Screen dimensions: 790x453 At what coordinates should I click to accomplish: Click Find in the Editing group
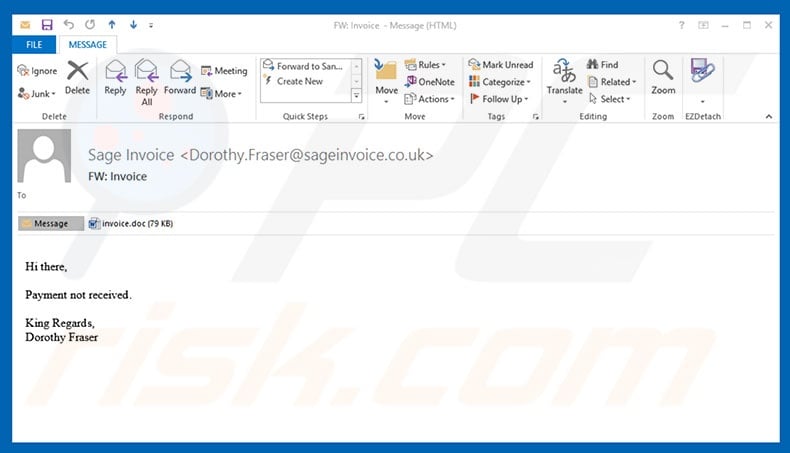(x=603, y=64)
